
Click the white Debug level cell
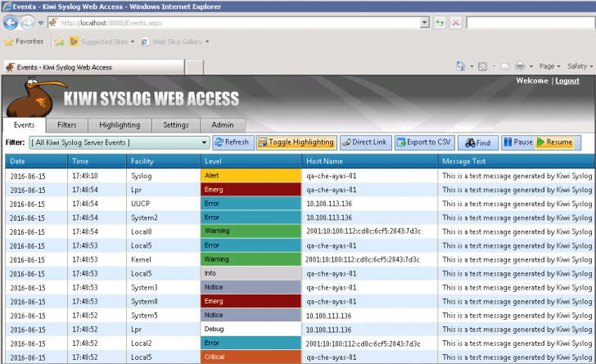click(x=251, y=329)
